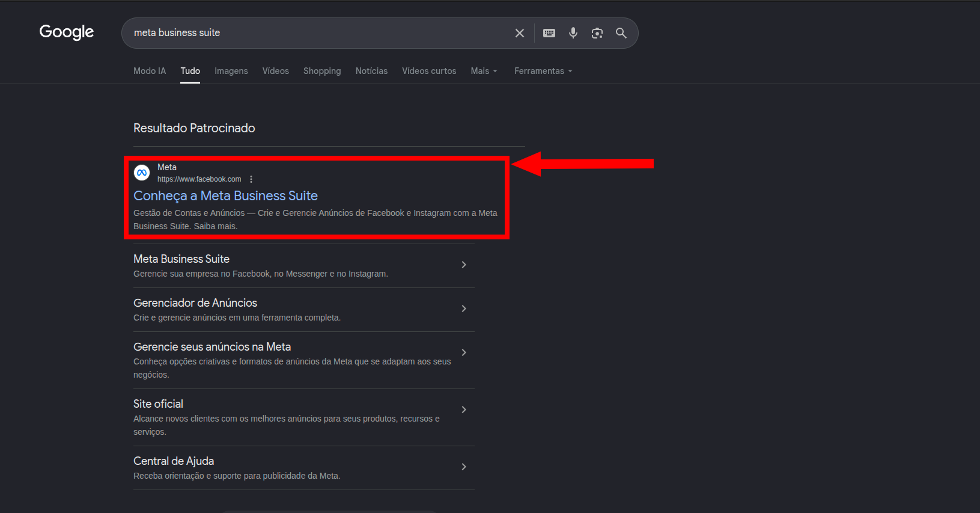Switch to the Modo IA tab
The height and width of the screenshot is (513, 980).
[150, 71]
